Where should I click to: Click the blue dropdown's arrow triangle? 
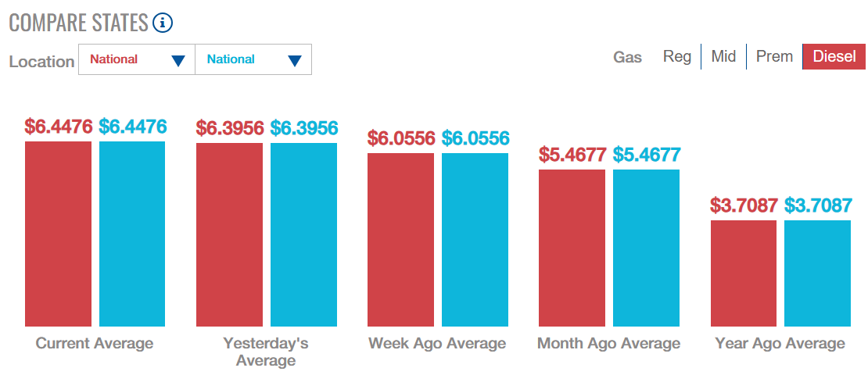click(x=295, y=61)
